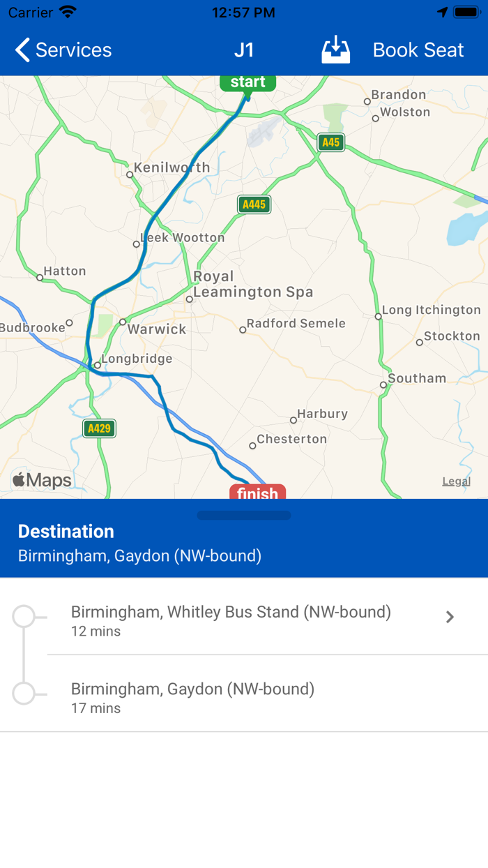Tap the A445 road badge near Leamington
Image resolution: width=488 pixels, height=868 pixels.
coord(253,205)
